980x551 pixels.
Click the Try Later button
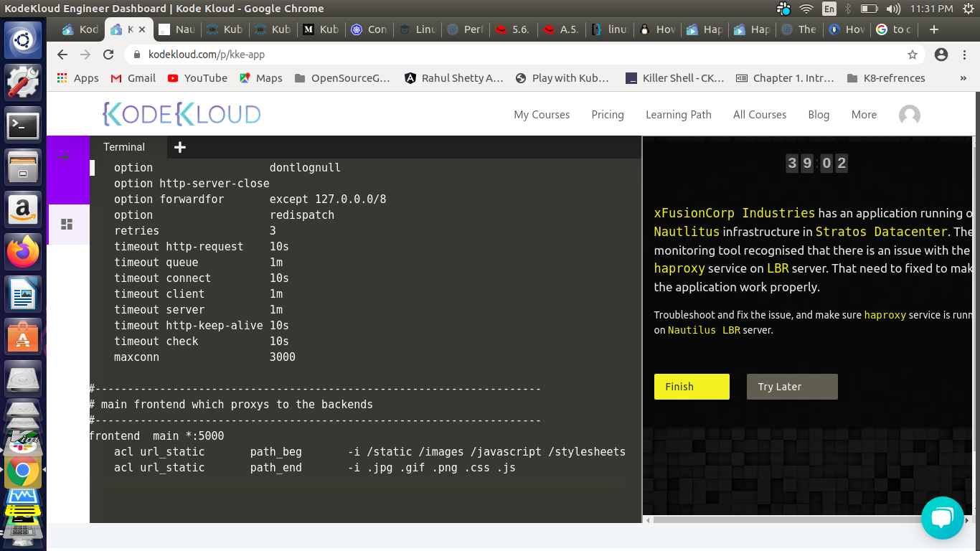pyautogui.click(x=791, y=387)
